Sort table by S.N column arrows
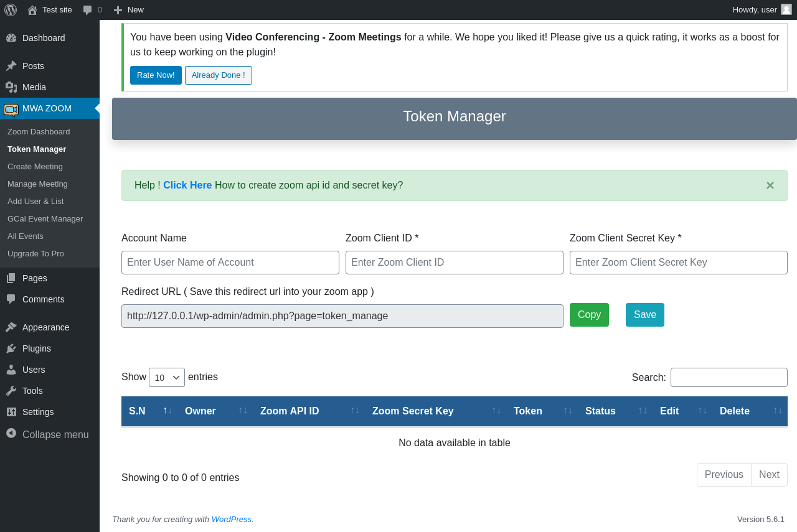Screen dimensions: 797x532 [x=167, y=410]
